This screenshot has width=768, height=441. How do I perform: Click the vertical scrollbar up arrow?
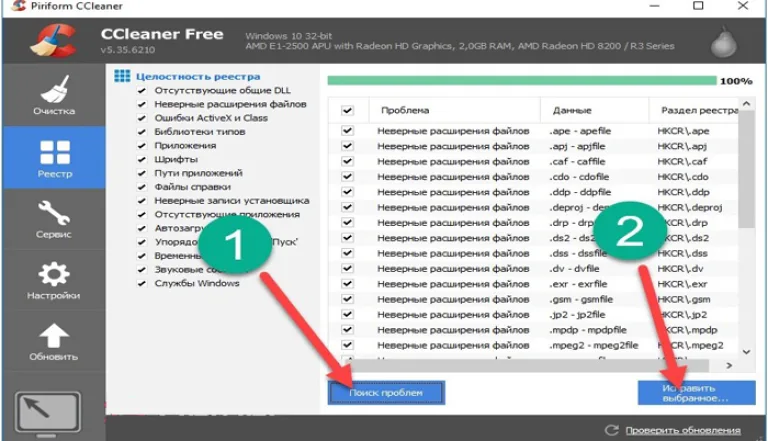[x=746, y=103]
